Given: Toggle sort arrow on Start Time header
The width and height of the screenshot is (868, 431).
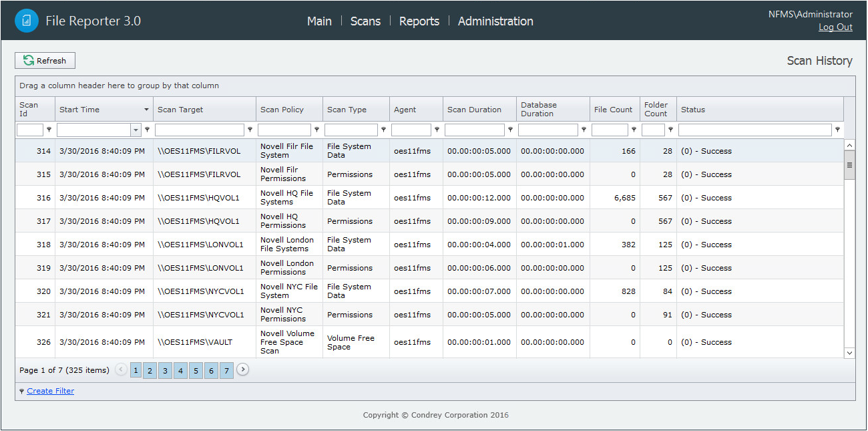Looking at the screenshot, I should pos(146,110).
